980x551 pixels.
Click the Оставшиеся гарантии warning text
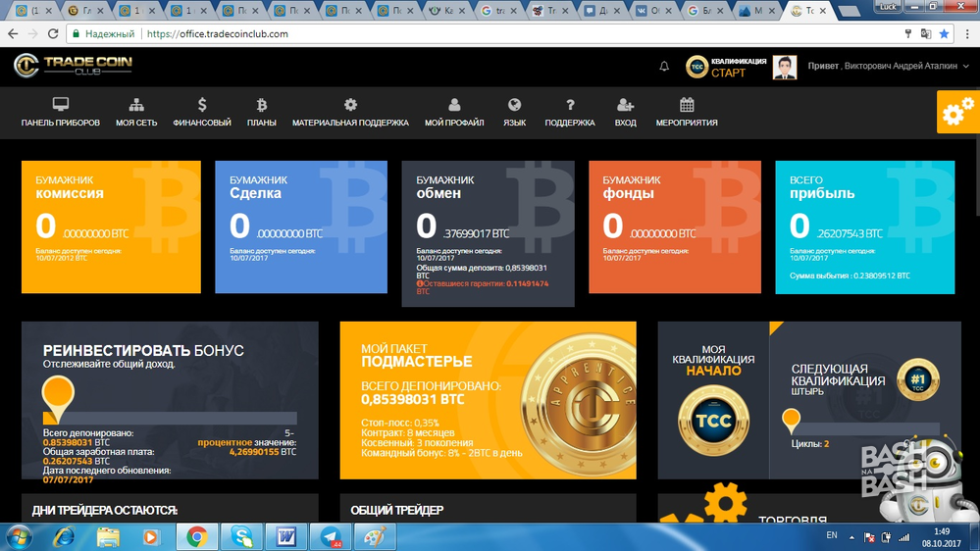pyautogui.click(x=483, y=287)
